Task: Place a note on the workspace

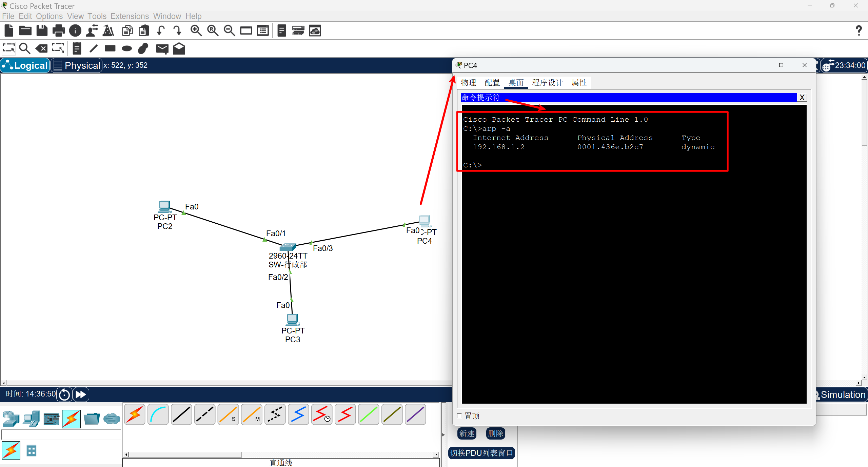Action: point(77,48)
